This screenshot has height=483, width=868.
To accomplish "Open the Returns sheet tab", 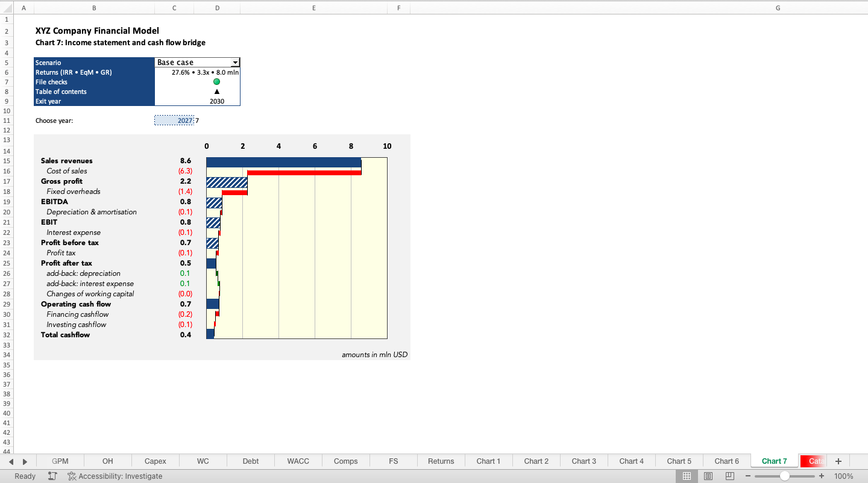I will (x=441, y=461).
